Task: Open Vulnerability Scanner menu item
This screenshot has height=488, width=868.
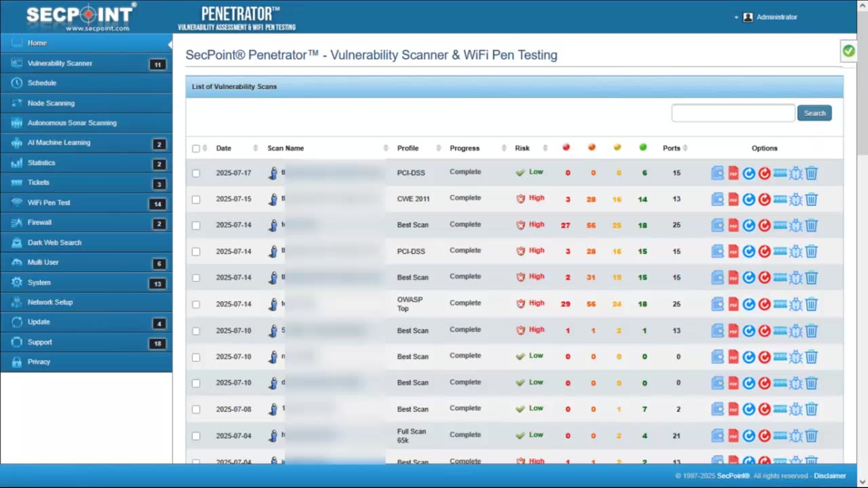Action: pos(86,63)
